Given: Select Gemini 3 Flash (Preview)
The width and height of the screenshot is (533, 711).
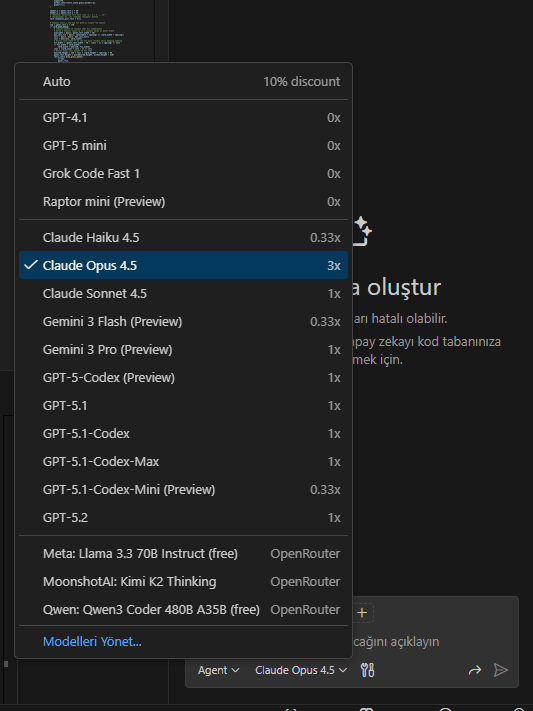Looking at the screenshot, I should coord(183,321).
